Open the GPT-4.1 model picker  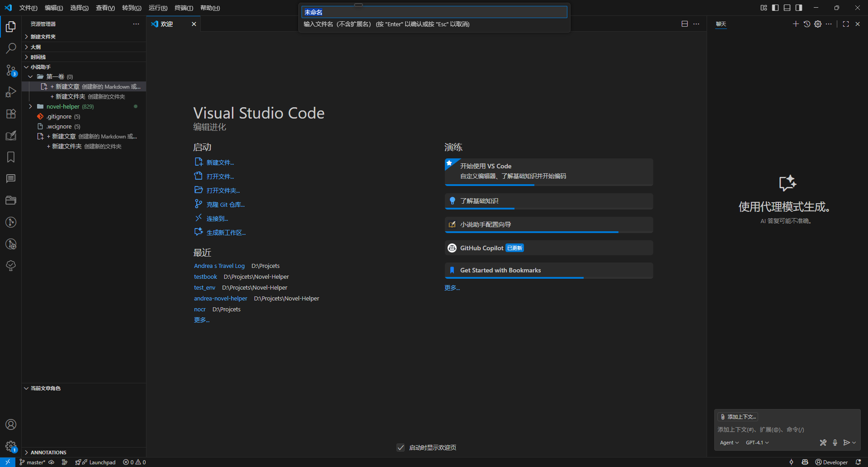click(757, 443)
